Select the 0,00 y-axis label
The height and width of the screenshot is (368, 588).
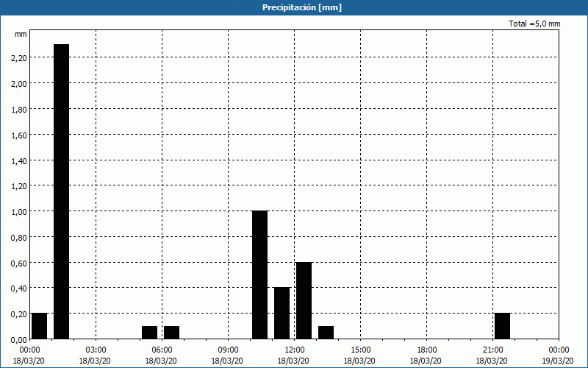click(x=19, y=340)
